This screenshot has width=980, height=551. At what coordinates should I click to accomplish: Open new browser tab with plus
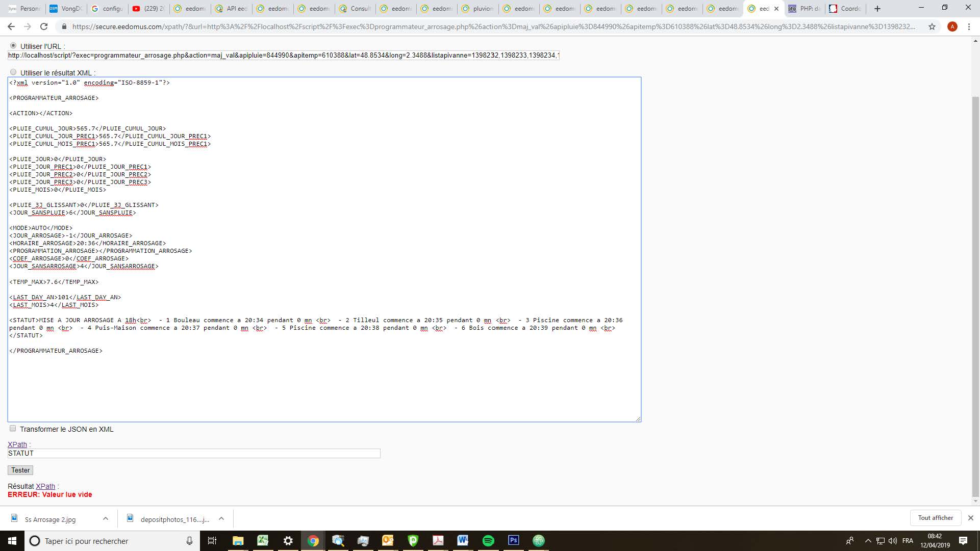click(x=877, y=9)
